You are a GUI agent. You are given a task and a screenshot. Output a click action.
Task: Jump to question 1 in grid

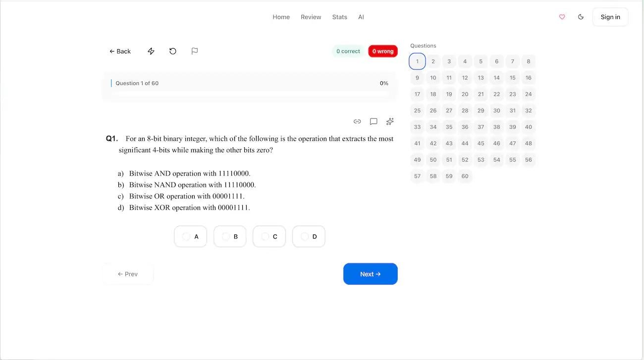point(417,61)
